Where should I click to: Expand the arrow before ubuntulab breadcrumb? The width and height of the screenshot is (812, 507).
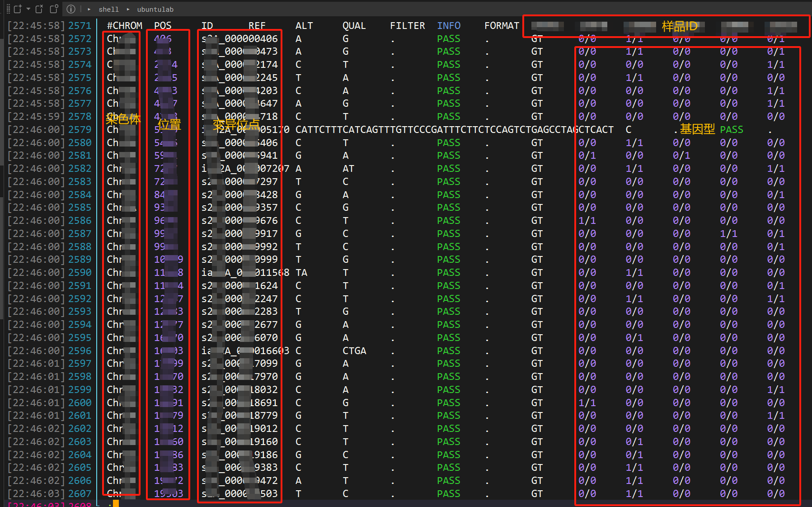point(128,9)
